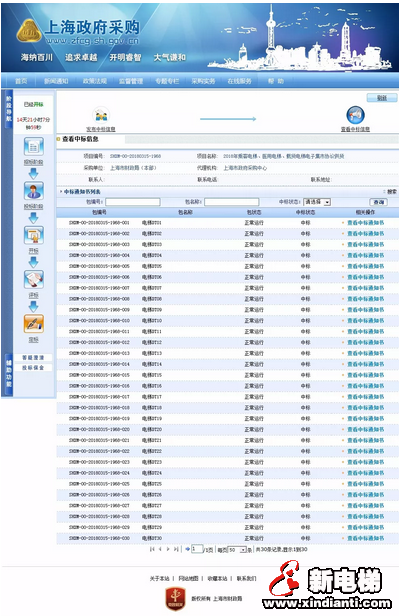Open the 关于本站 footer link
Screen dimensions: 400x616
coord(160,579)
